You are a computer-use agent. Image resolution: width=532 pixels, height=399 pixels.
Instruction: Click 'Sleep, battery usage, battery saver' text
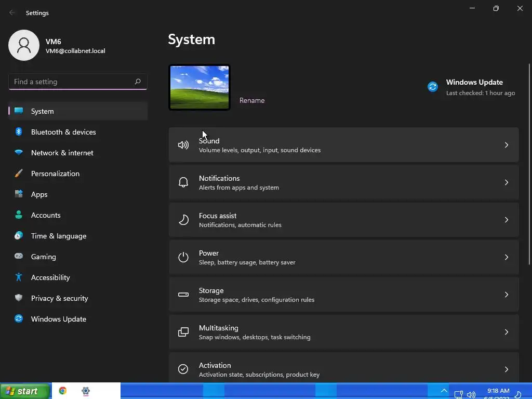point(247,262)
